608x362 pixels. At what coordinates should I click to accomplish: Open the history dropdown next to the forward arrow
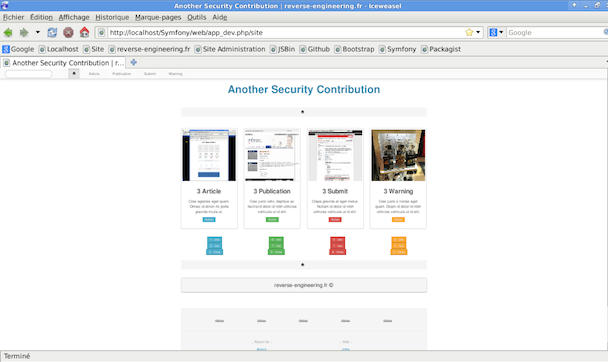tap(38, 32)
